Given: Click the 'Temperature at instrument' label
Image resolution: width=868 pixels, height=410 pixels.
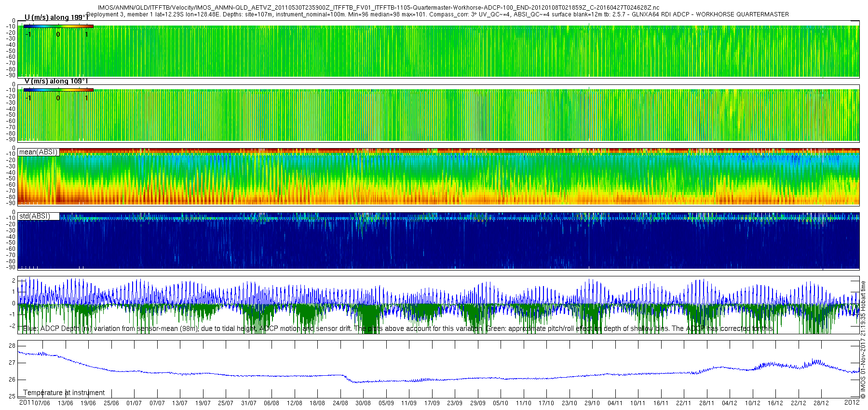Looking at the screenshot, I should click(x=64, y=393).
